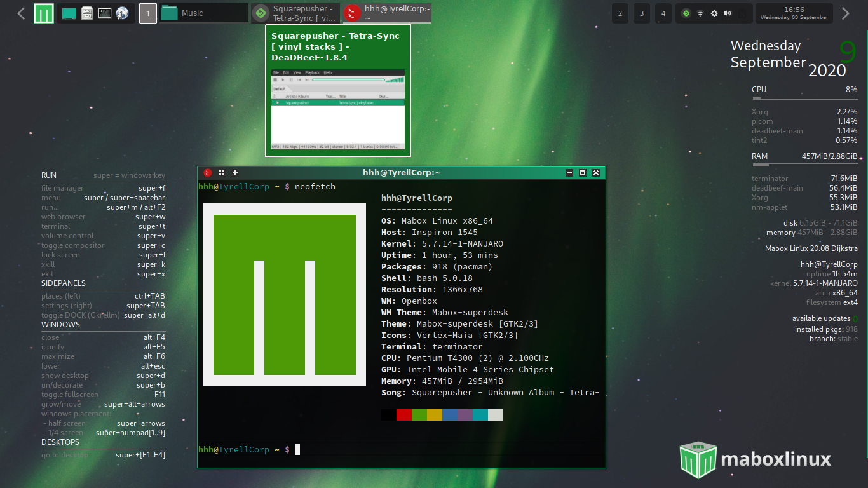This screenshot has width=868, height=488.
Task: Open the Mabox main menu icon
Action: 44,13
